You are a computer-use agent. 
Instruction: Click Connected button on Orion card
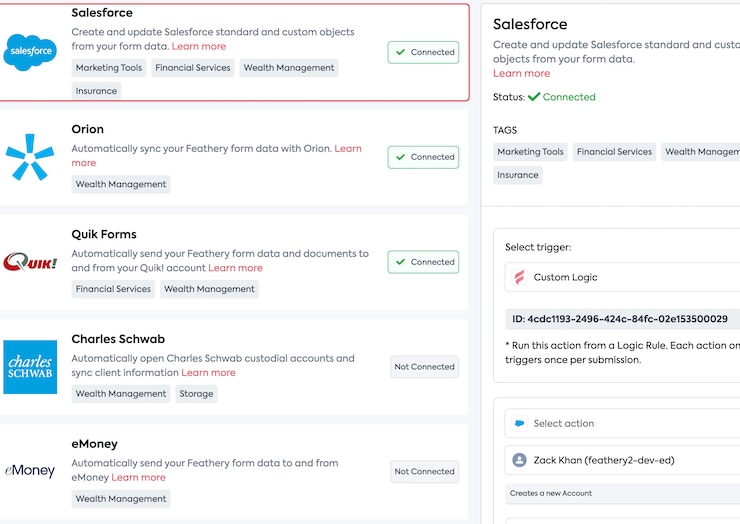point(423,157)
